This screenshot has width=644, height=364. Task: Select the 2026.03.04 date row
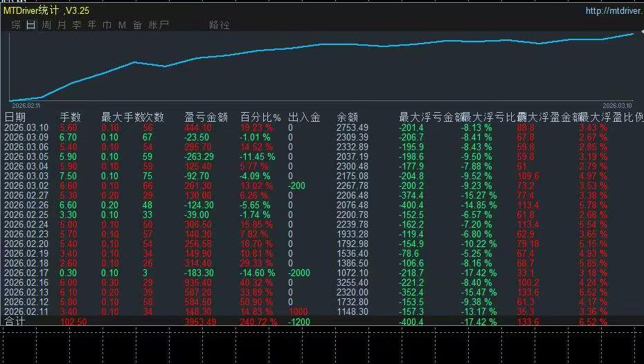point(26,166)
